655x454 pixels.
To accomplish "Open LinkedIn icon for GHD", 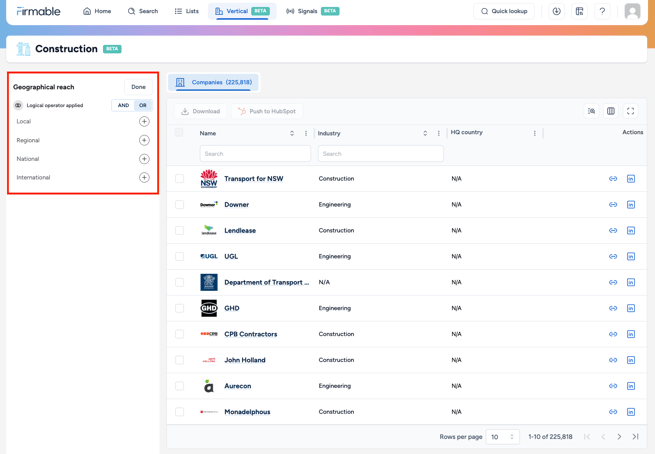I will 631,308.
